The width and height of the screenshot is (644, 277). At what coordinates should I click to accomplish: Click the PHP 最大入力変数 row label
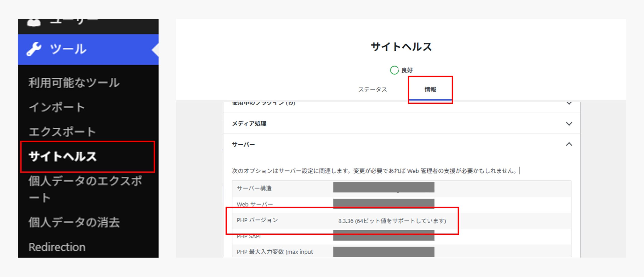[x=275, y=252]
